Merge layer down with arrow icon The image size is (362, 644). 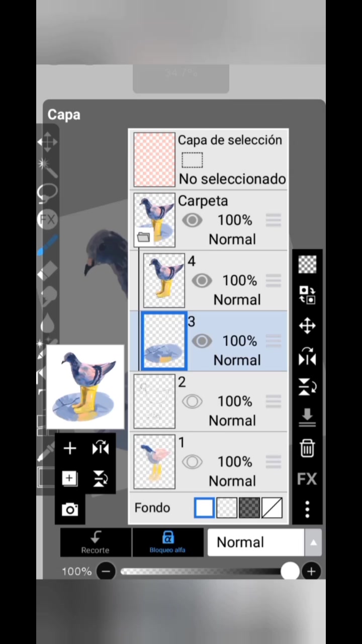click(307, 418)
